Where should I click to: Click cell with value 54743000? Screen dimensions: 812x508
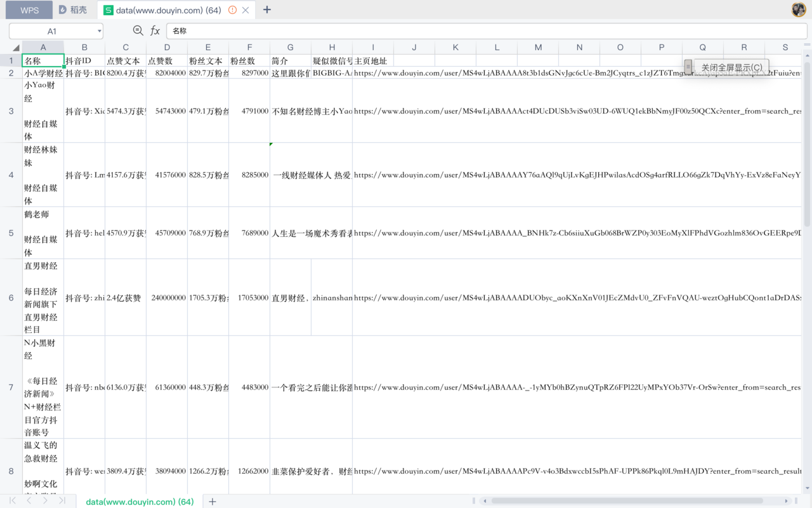[167, 111]
